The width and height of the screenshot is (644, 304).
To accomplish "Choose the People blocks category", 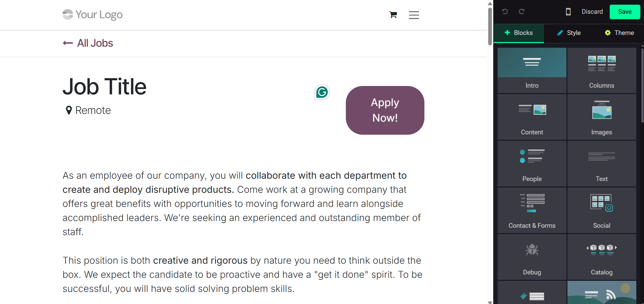I will click(x=532, y=164).
